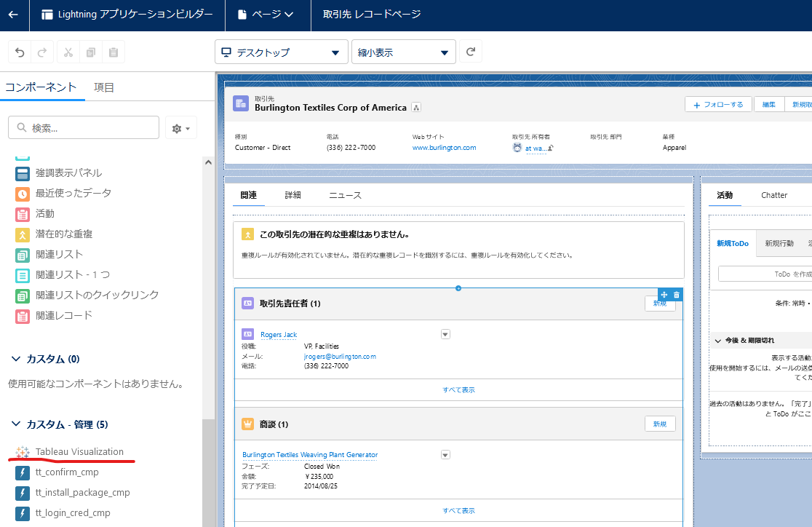Select the 活動 tab in right panel
812x527 pixels.
[725, 195]
